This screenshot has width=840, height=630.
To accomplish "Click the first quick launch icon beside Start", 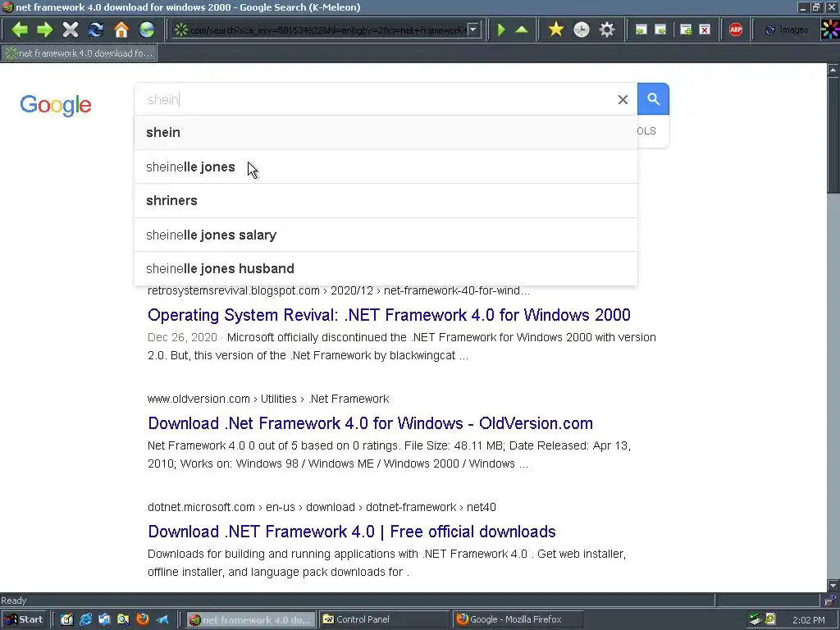I will (66, 619).
